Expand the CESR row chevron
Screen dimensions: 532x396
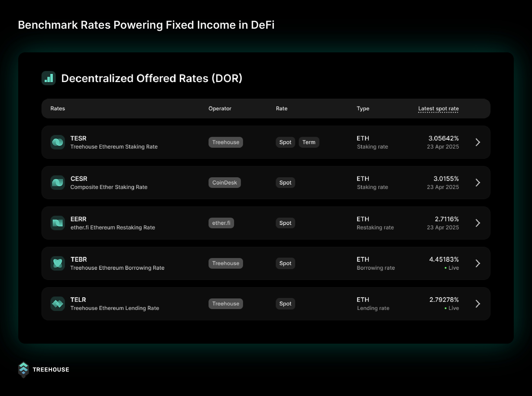[478, 183]
